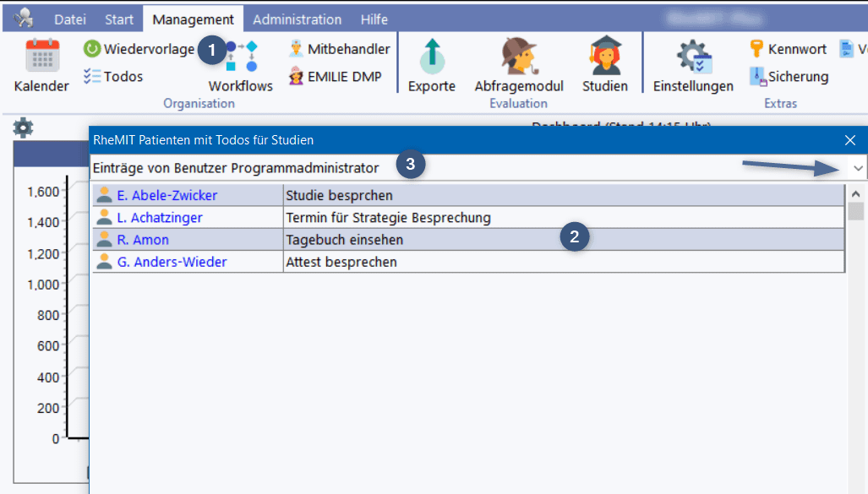Launch the Workflows tool
Screen dimensions: 868x494
click(241, 59)
